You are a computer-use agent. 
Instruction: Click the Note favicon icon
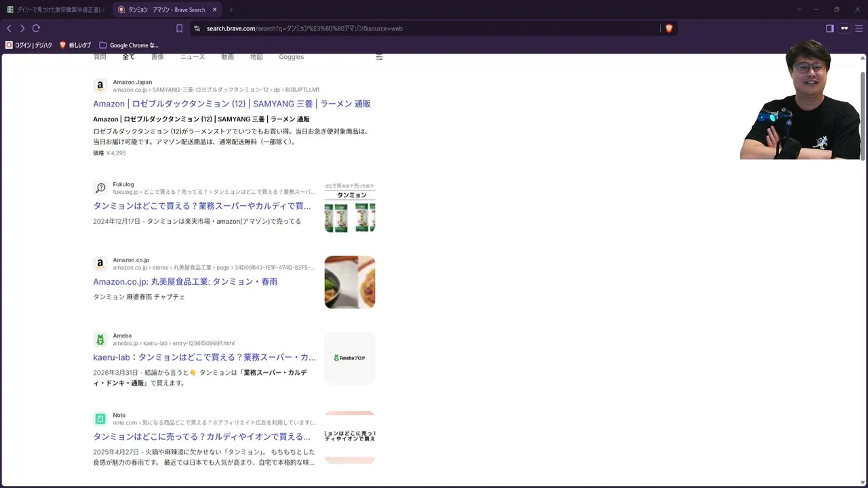(100, 419)
